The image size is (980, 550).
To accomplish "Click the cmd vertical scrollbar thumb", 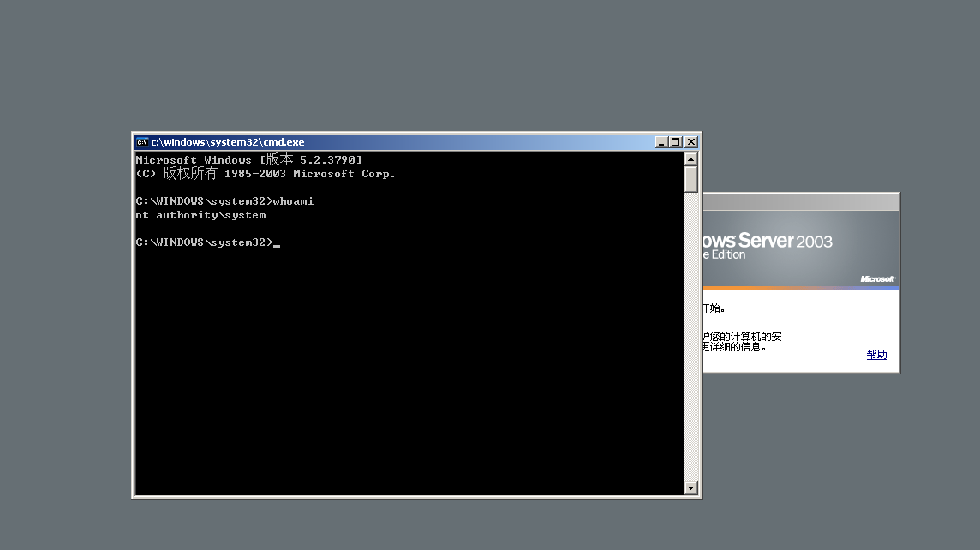I will tap(690, 179).
